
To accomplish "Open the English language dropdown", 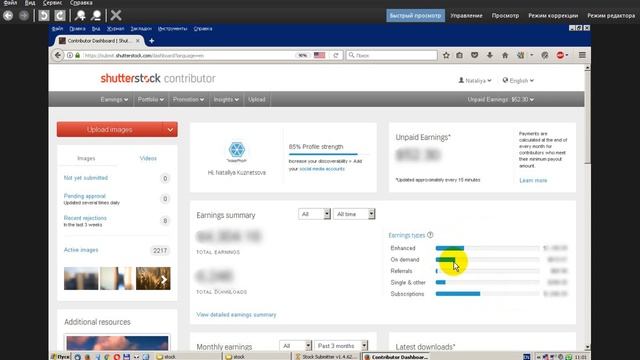I will [518, 80].
